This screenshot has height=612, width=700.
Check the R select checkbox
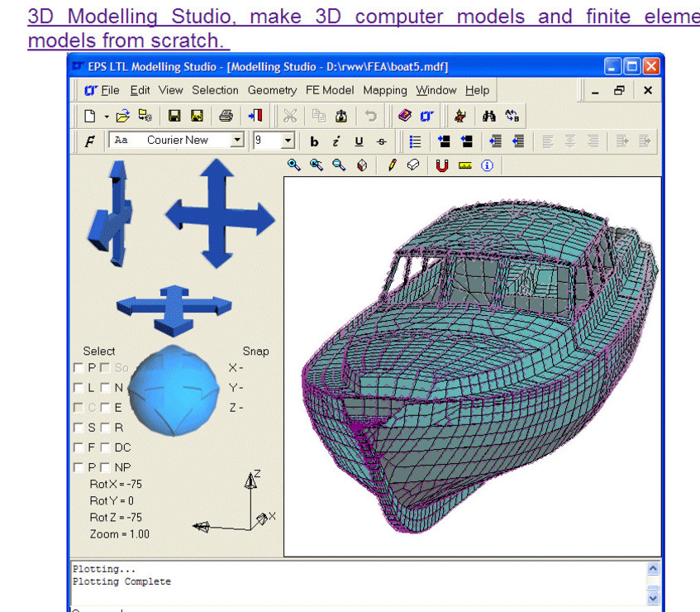[x=105, y=428]
